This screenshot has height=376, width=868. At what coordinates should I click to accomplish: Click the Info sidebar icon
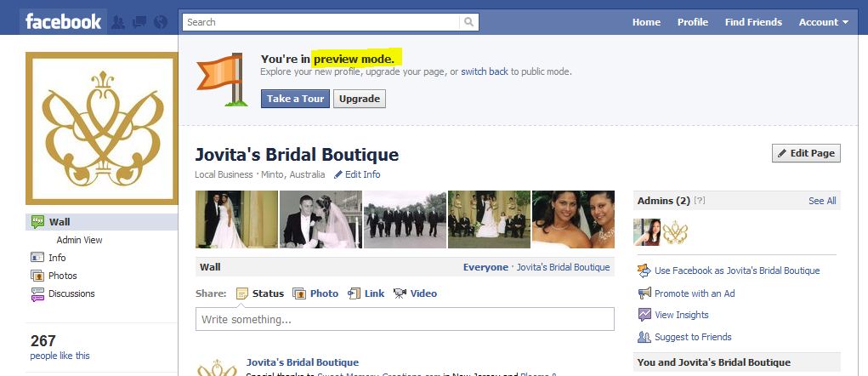tap(37, 258)
